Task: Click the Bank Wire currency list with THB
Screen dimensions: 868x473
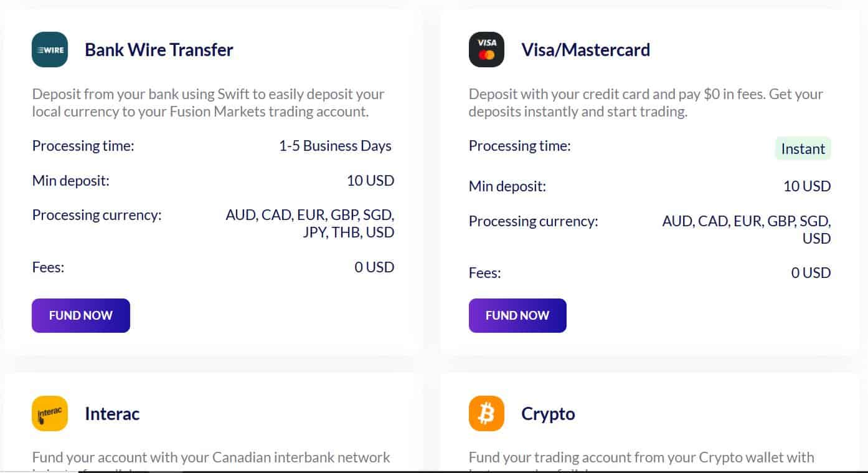Action: [x=309, y=224]
